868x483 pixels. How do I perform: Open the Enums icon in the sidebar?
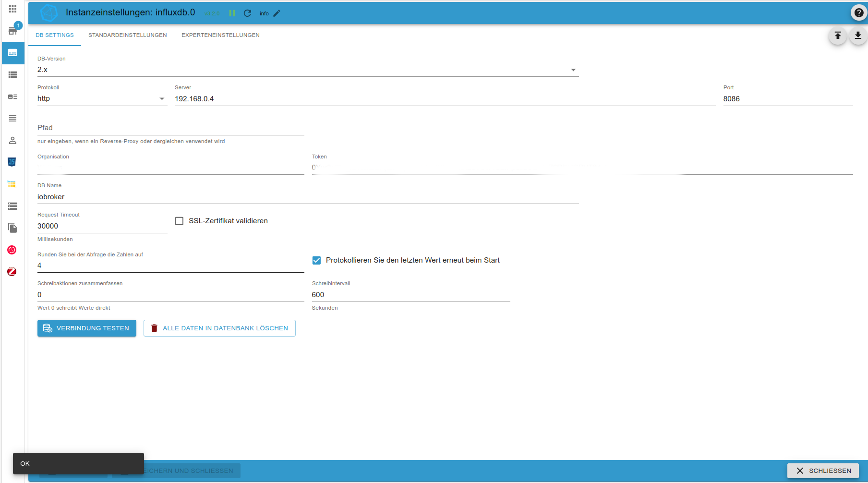(13, 97)
